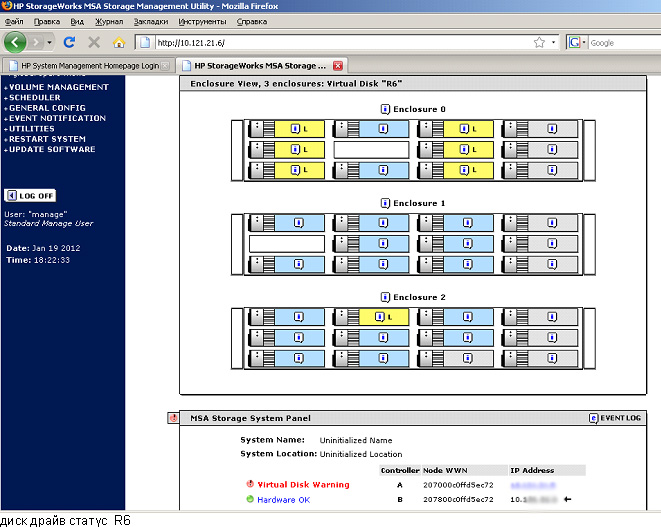661x527 pixels.
Task: Open the search engine dropdown in the search box
Action: click(x=579, y=42)
